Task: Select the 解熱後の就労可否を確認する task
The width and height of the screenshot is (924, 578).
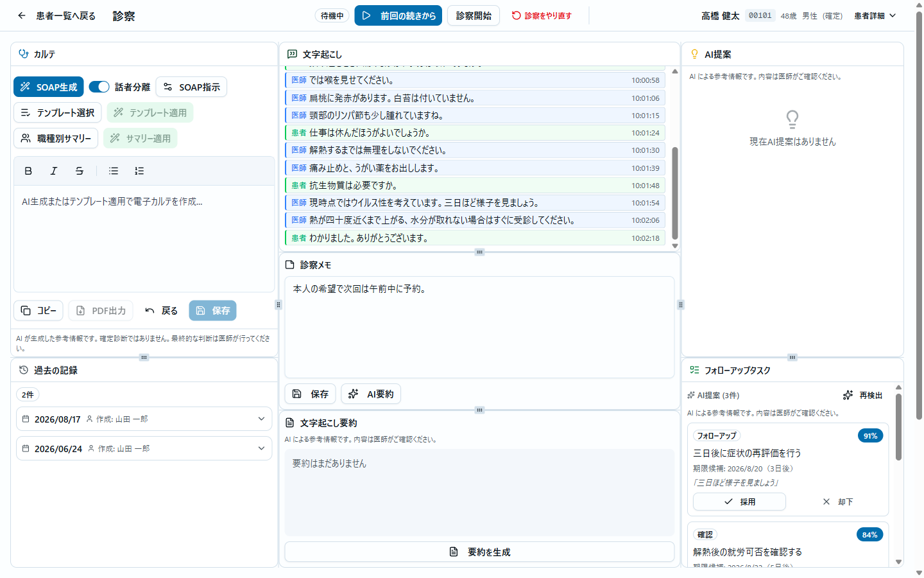Action: tap(748, 552)
